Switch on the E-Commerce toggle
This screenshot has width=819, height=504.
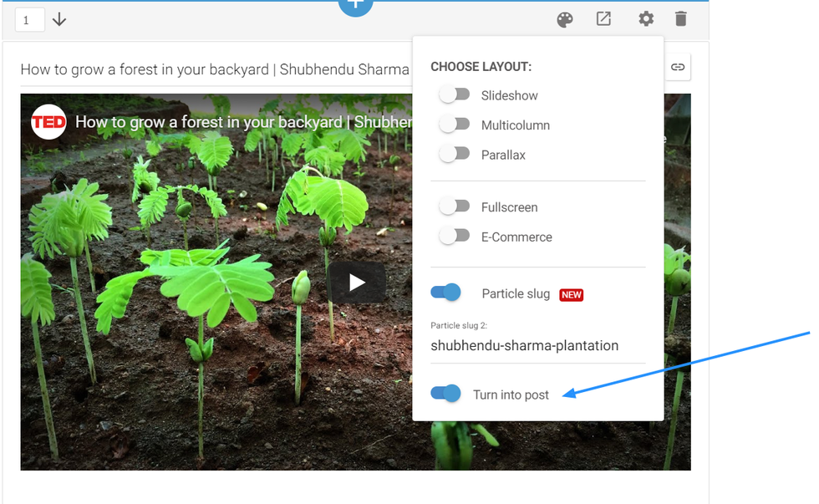point(455,237)
